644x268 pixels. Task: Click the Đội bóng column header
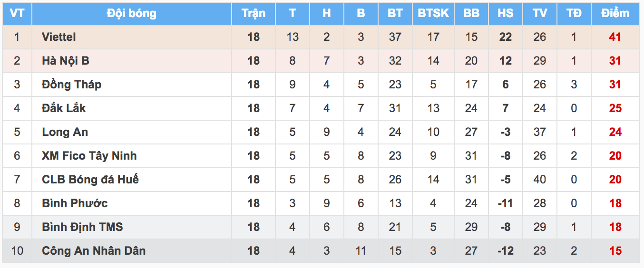[131, 13]
